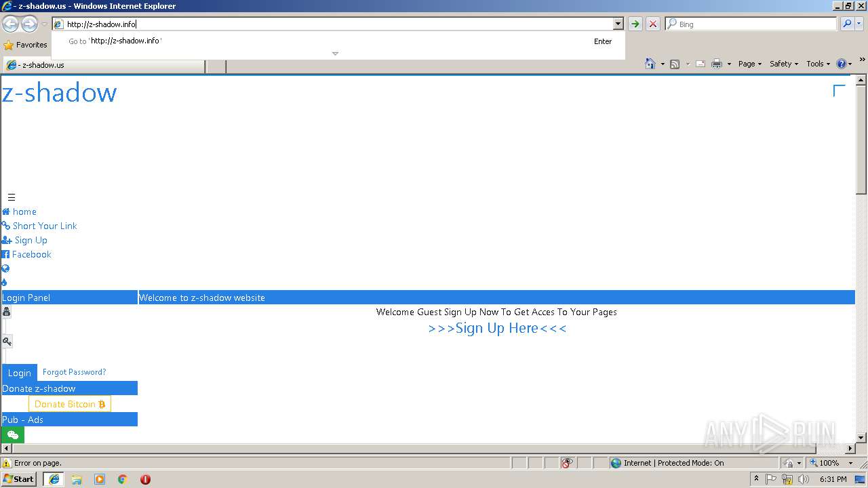Viewport: 868px width, 488px height.
Task: Click the Facebook link
Action: point(26,254)
